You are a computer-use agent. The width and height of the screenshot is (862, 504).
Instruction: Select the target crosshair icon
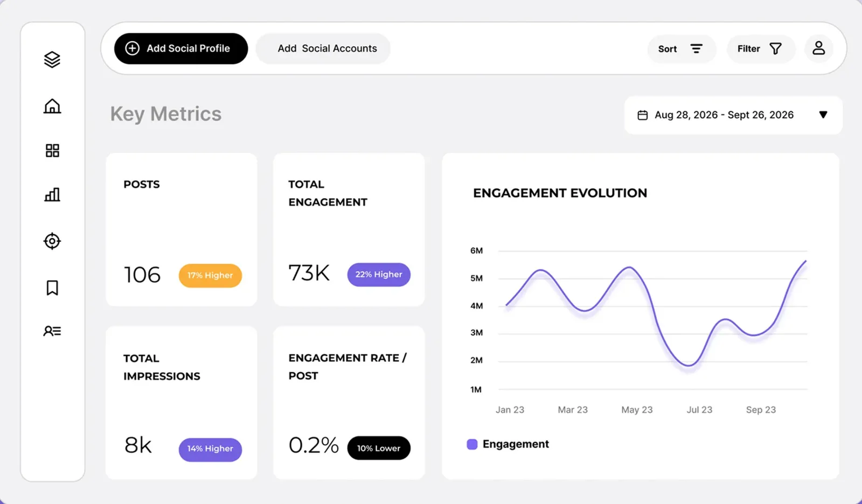52,241
